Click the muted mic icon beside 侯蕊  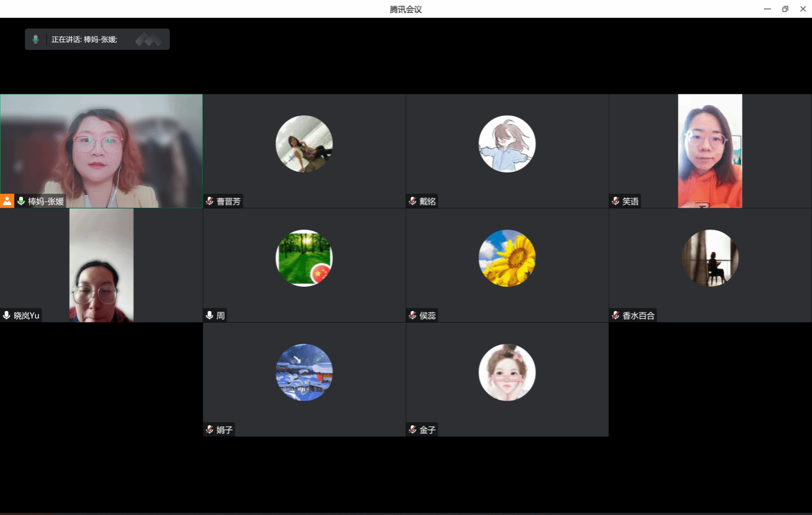[x=412, y=316]
